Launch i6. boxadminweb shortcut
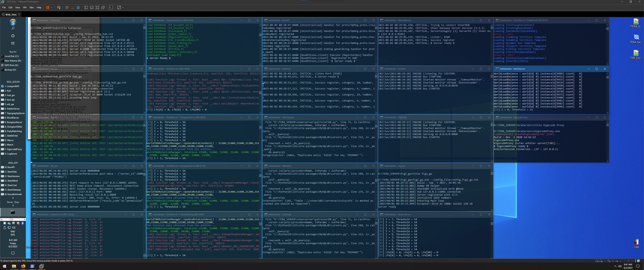 pos(12,194)
